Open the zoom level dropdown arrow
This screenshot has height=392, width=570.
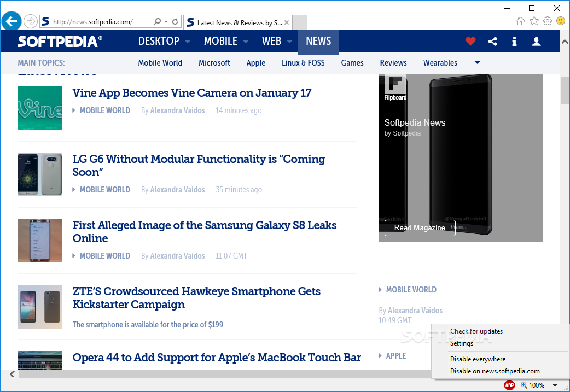point(555,385)
